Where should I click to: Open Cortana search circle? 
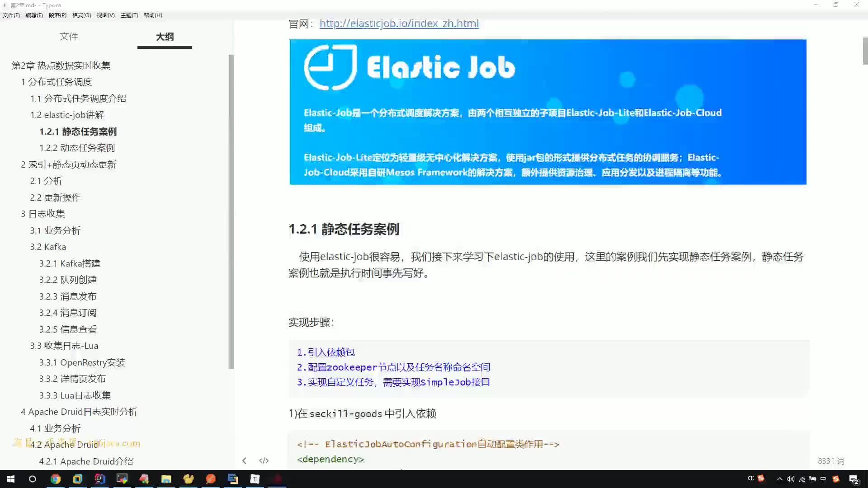(33, 479)
